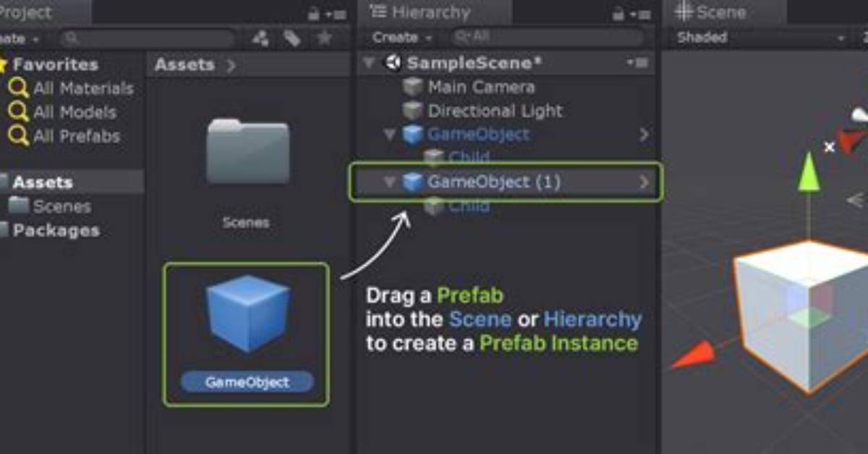Select the Scenes folder in project tree

pos(61,206)
